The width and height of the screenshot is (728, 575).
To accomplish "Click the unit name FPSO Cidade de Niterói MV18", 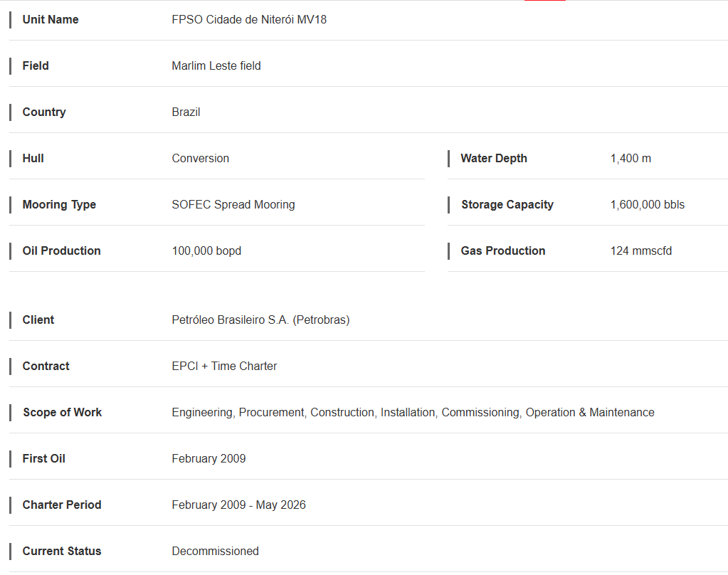I will pos(249,19).
